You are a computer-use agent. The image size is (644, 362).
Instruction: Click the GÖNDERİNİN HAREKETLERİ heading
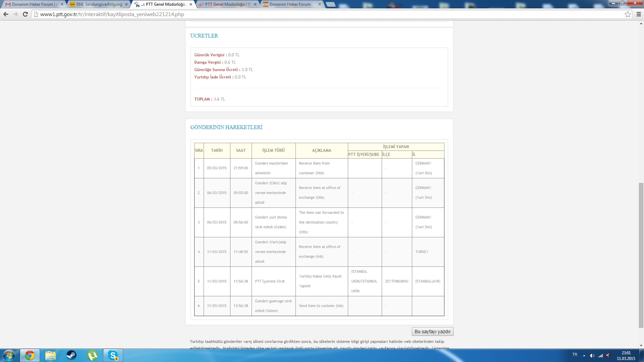pyautogui.click(x=226, y=127)
